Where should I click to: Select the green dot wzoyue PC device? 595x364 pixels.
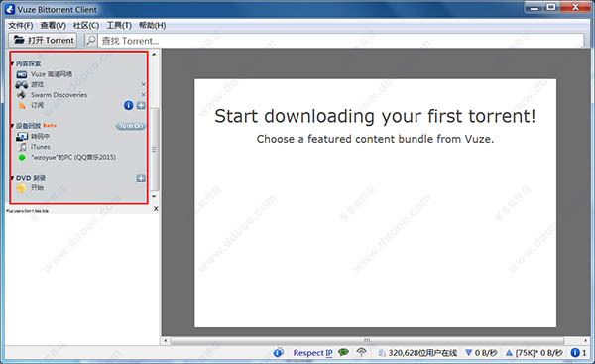pyautogui.click(x=22, y=157)
